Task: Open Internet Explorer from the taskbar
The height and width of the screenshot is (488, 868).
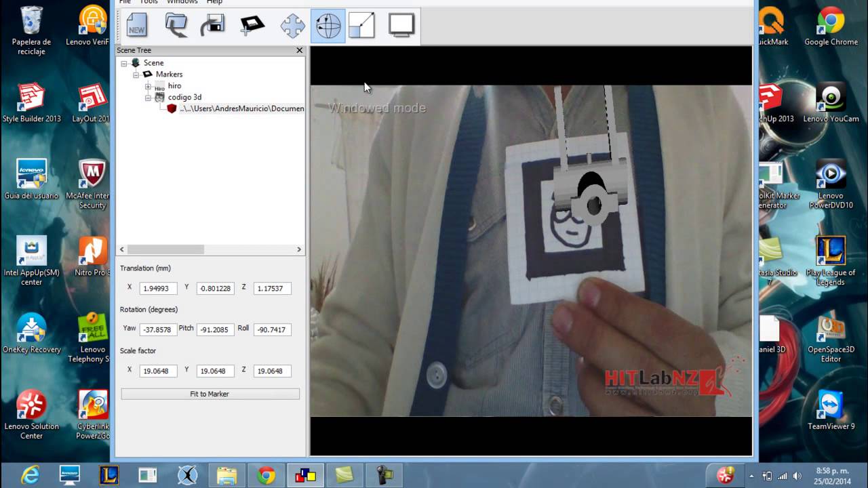Action: point(31,475)
